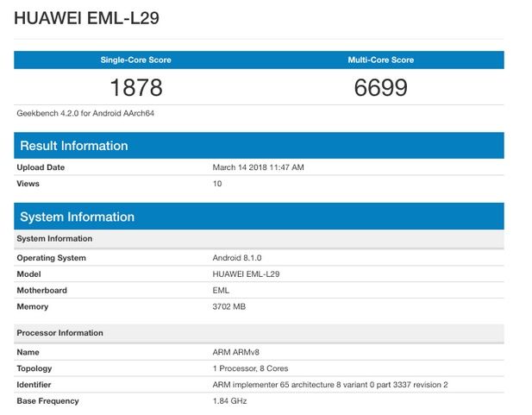Click the Operating System label
The image size is (532, 415).
pyautogui.click(x=51, y=258)
